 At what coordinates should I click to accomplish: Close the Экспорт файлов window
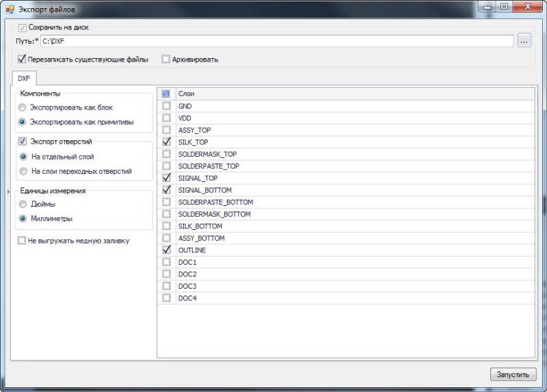pos(528,8)
